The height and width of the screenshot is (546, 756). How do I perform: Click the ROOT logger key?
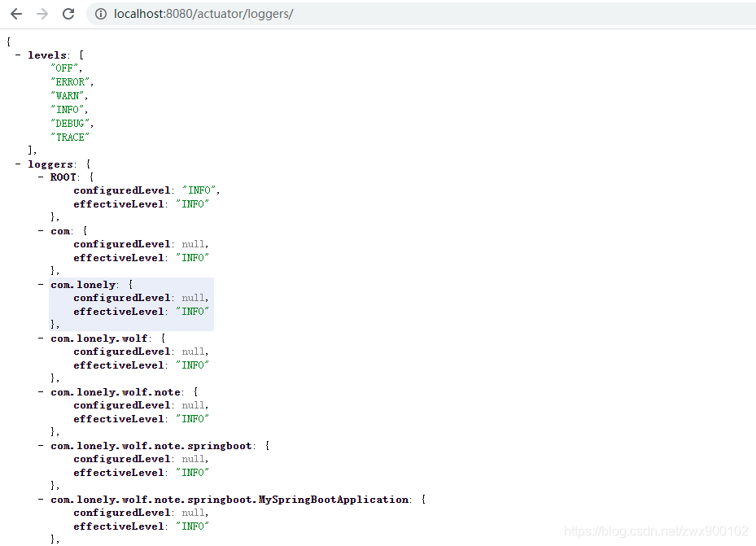[x=63, y=177]
